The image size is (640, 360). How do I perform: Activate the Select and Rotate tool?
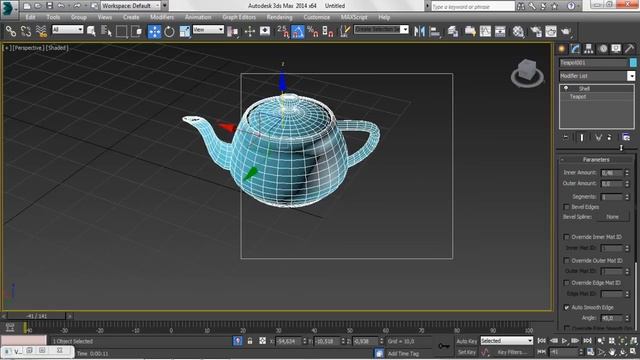point(169,31)
